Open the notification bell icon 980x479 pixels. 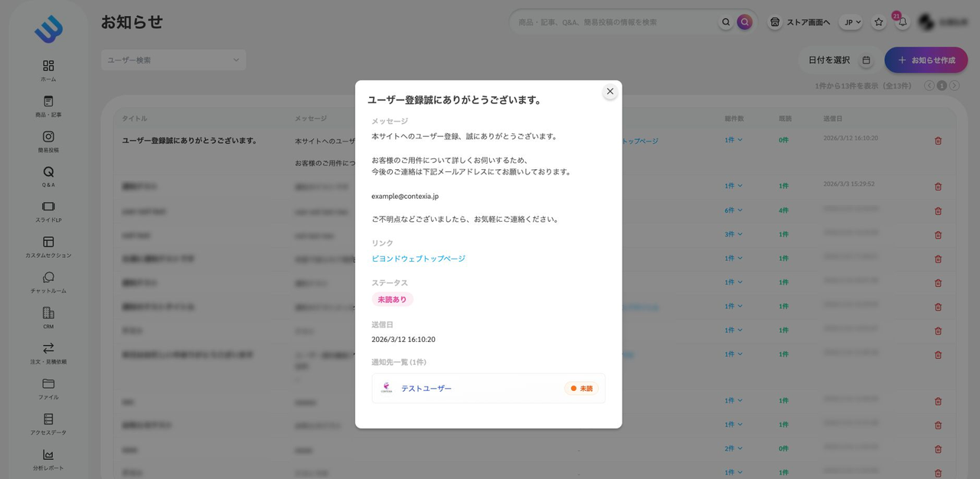902,22
